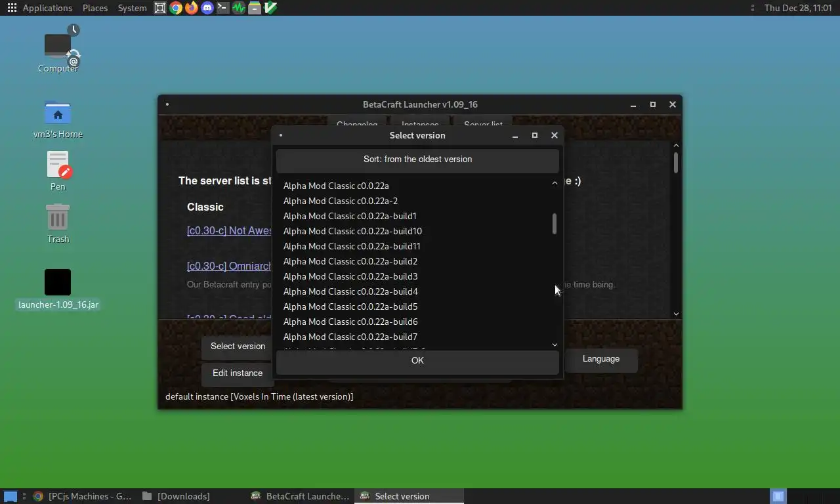
Task: Open the Applications grid icon
Action: [12, 8]
